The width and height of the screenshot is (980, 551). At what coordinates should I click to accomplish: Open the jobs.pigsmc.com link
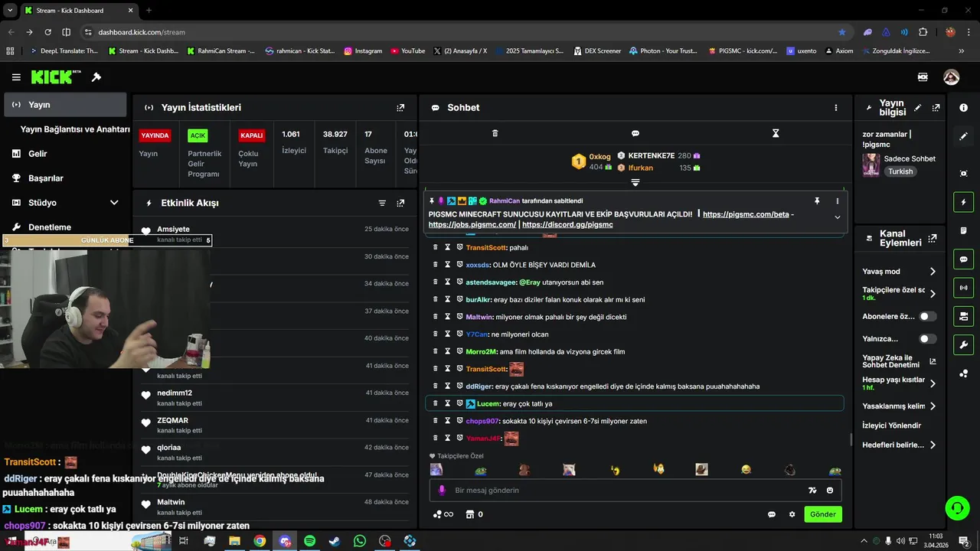click(x=472, y=225)
